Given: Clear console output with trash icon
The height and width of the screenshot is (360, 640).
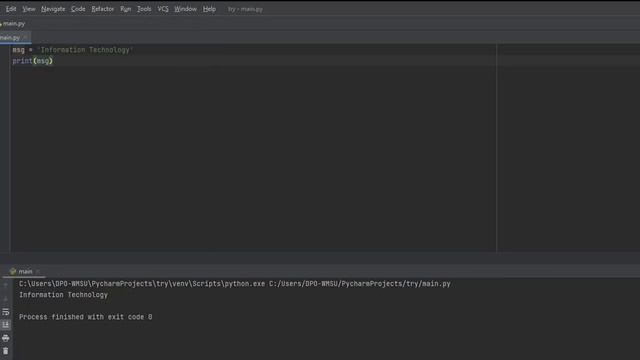Looking at the screenshot, I should [x=6, y=351].
